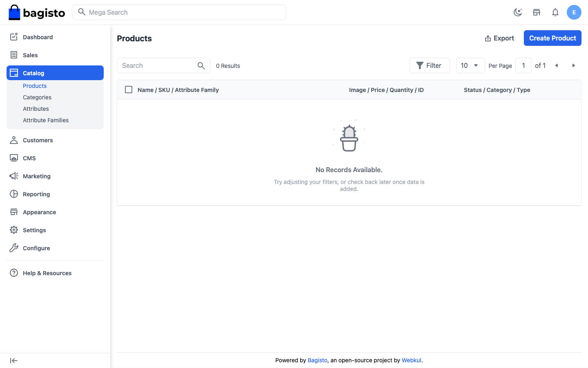Click the Dashboard sidebar icon

coord(14,37)
